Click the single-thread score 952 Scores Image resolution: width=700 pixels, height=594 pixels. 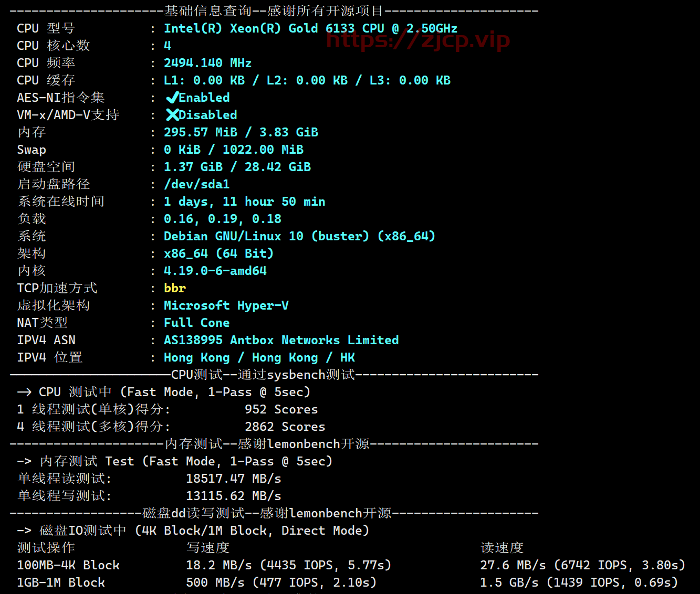(281, 409)
